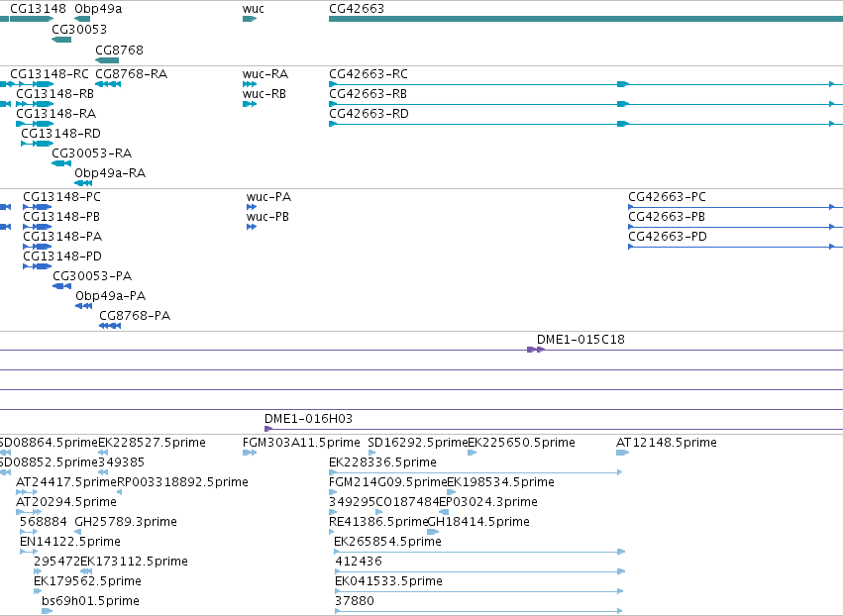
Task: Click transcript wuc-RB
Action: coord(263,93)
